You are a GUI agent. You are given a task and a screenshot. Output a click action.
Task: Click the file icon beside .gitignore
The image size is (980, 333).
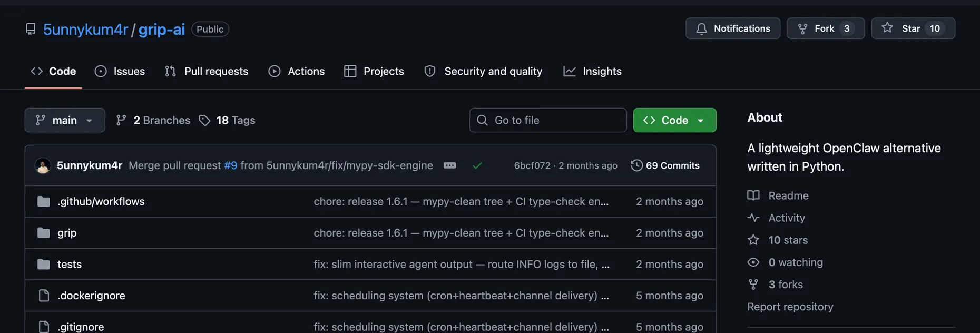[x=44, y=327]
